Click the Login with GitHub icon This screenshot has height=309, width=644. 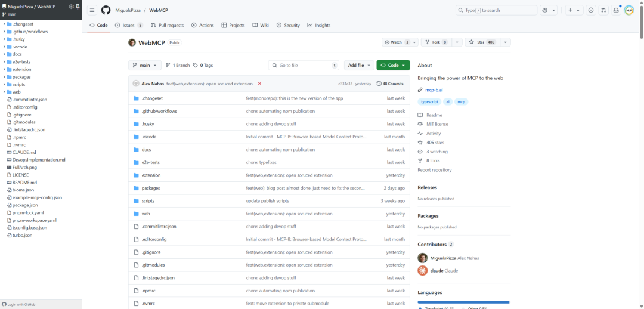point(4,304)
